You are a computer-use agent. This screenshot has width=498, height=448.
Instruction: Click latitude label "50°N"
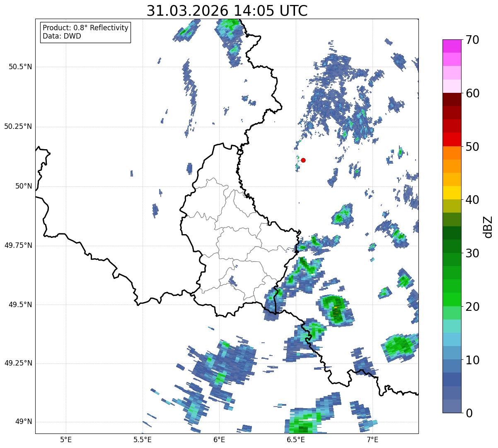[x=23, y=186]
